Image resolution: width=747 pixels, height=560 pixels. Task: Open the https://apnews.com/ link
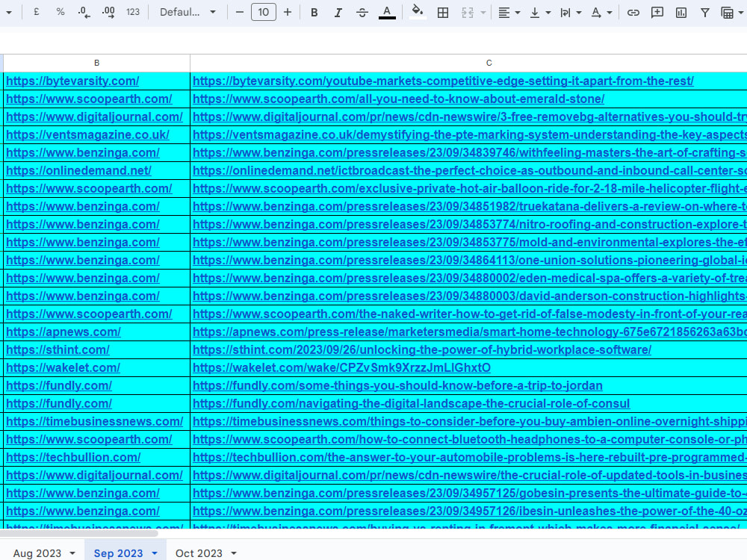tap(63, 332)
